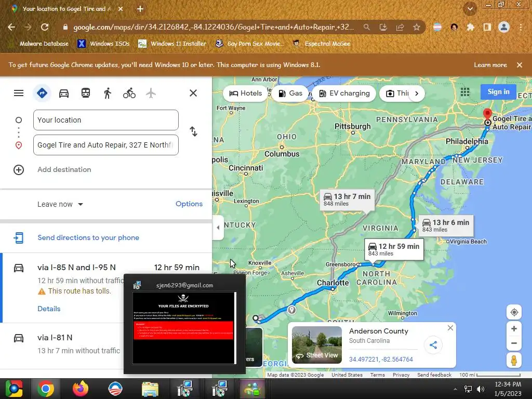Select cycling travel mode
The width and height of the screenshot is (532, 399).
(129, 93)
